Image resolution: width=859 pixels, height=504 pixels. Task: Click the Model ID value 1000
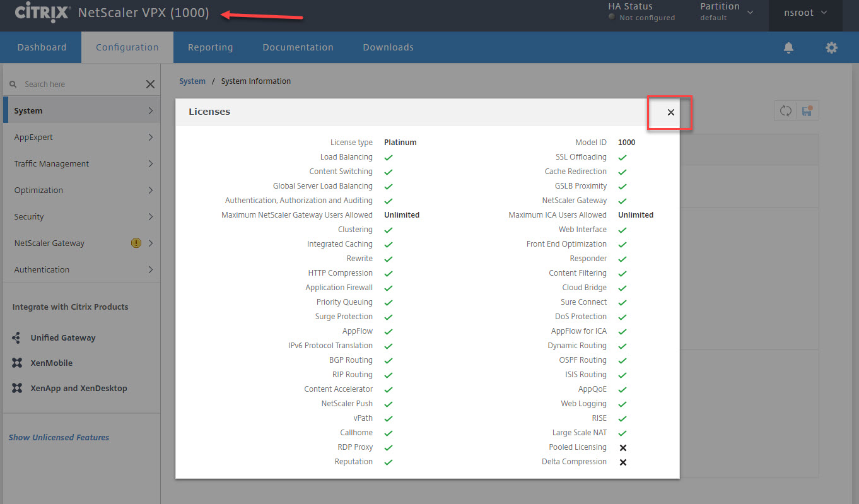point(627,143)
